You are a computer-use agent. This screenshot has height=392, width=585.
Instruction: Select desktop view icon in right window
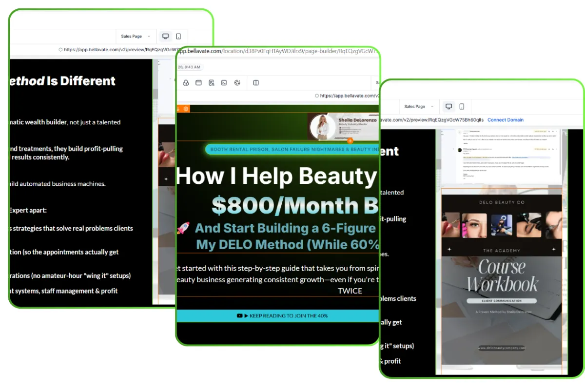(448, 106)
